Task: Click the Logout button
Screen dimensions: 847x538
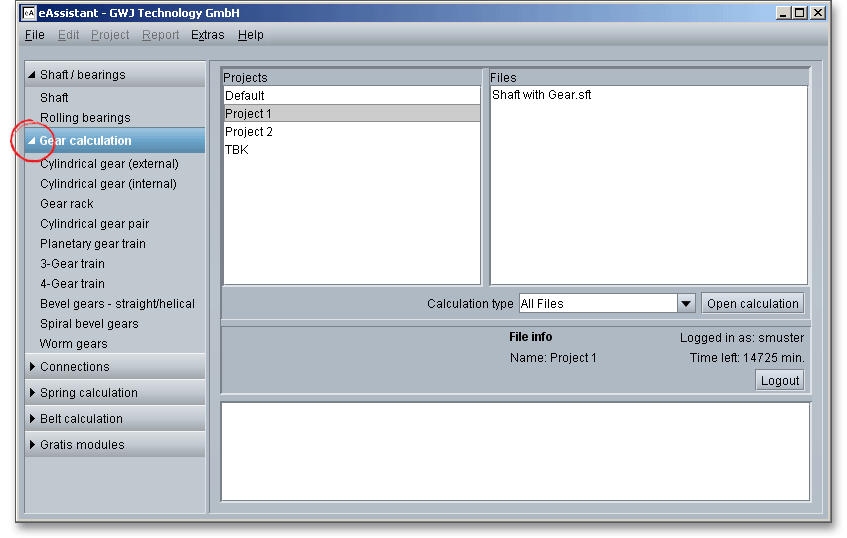Action: click(x=779, y=380)
